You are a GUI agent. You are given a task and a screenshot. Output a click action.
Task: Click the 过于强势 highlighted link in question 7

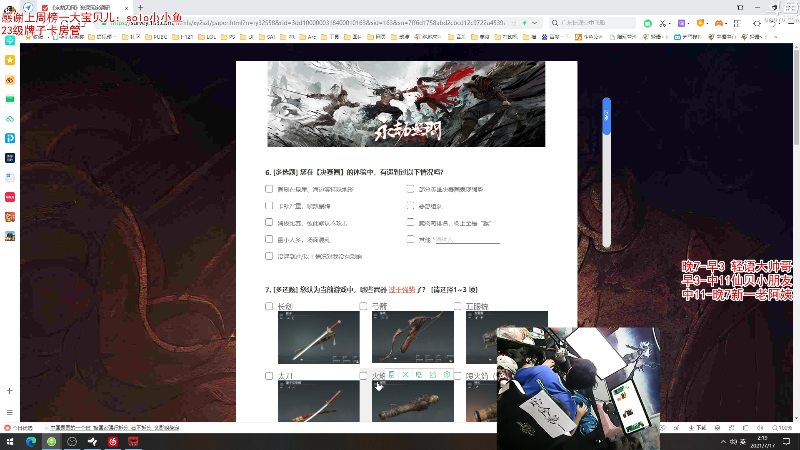click(x=402, y=290)
